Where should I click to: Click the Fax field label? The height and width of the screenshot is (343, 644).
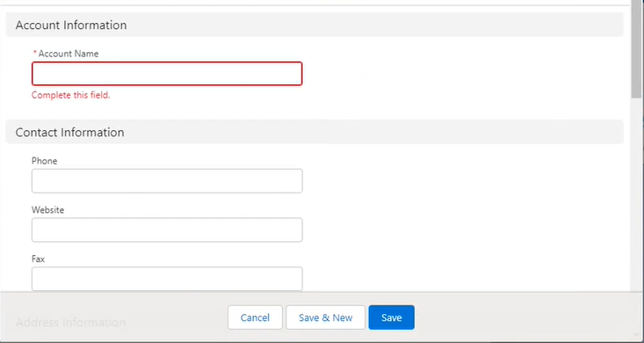click(38, 259)
